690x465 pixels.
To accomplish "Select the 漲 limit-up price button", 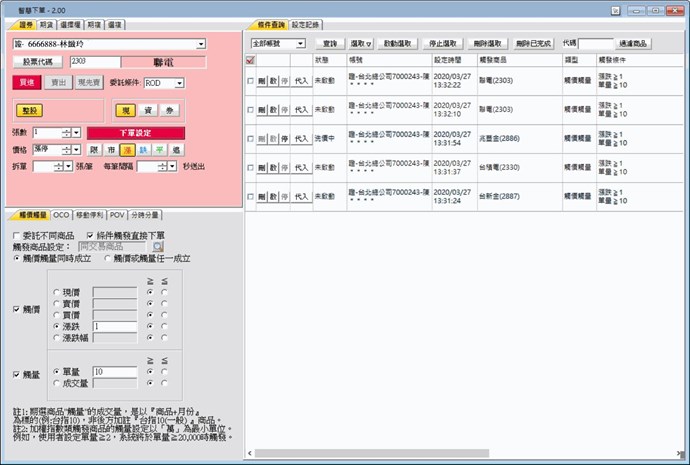I will pyautogui.click(x=126, y=149).
